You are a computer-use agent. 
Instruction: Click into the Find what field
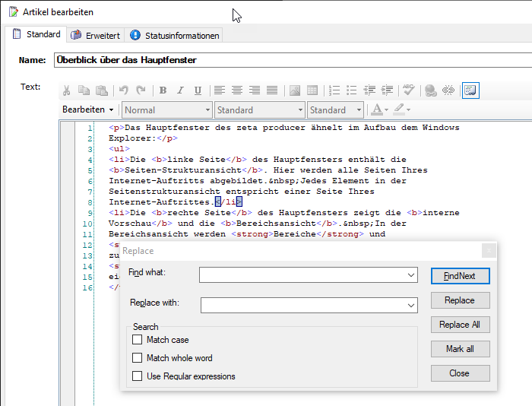point(309,275)
